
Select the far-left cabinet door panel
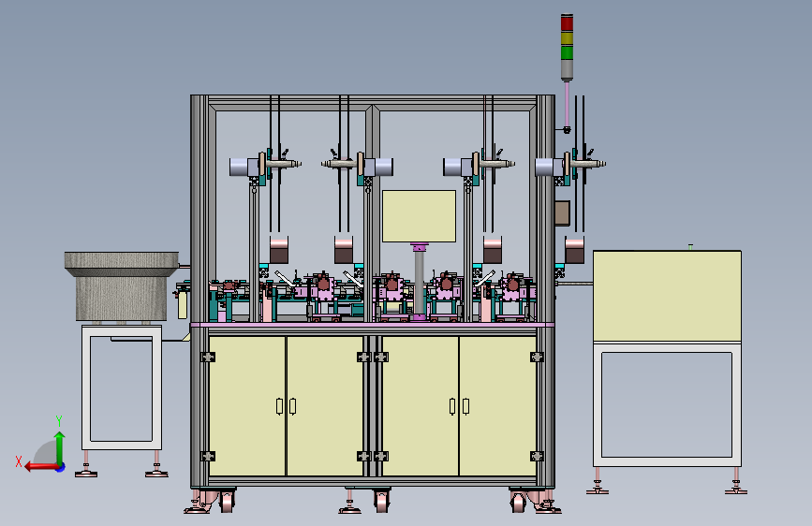tap(247, 406)
